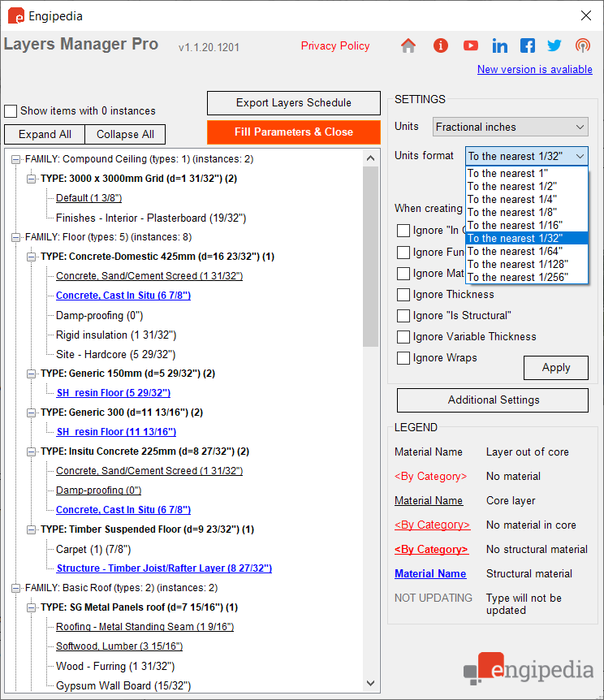Click the Apply button

tap(556, 368)
